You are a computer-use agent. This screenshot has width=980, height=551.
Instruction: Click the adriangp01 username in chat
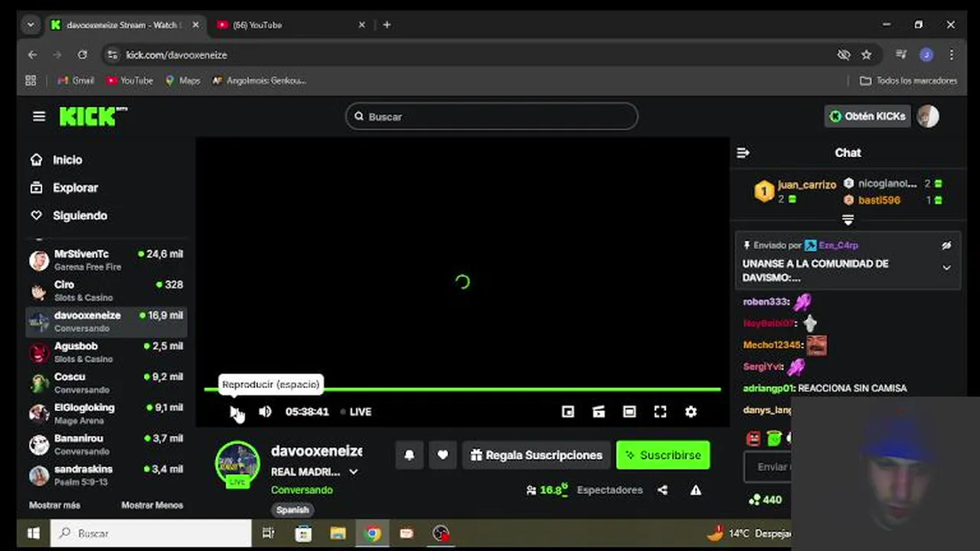pos(769,389)
